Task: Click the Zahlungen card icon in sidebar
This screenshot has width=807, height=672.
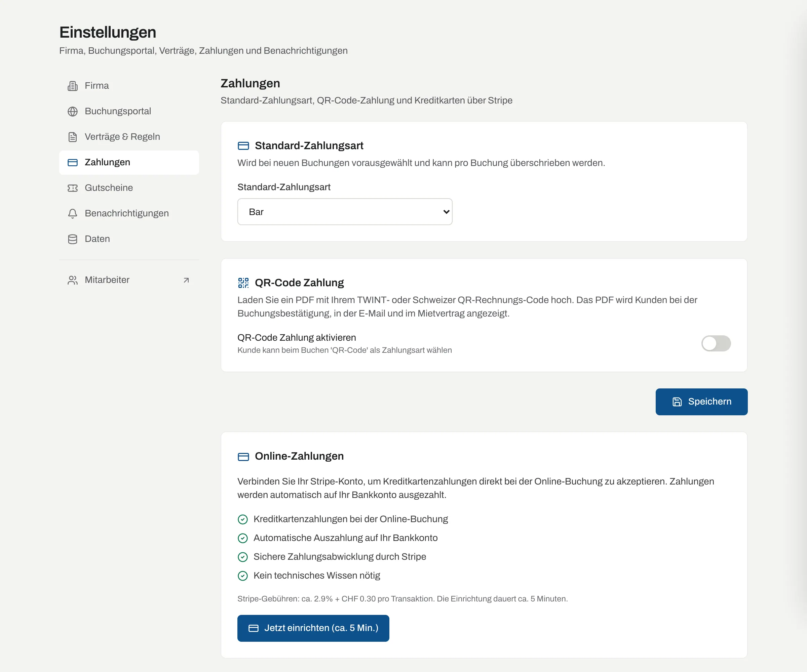Action: click(x=73, y=162)
